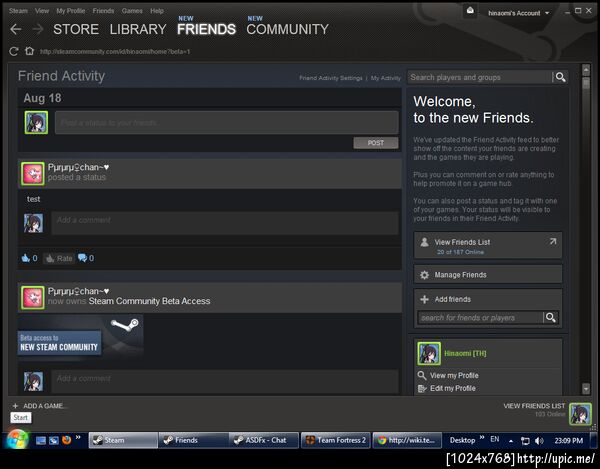600x469 pixels.
Task: Click the network icon in the system tray
Action: 525,441
